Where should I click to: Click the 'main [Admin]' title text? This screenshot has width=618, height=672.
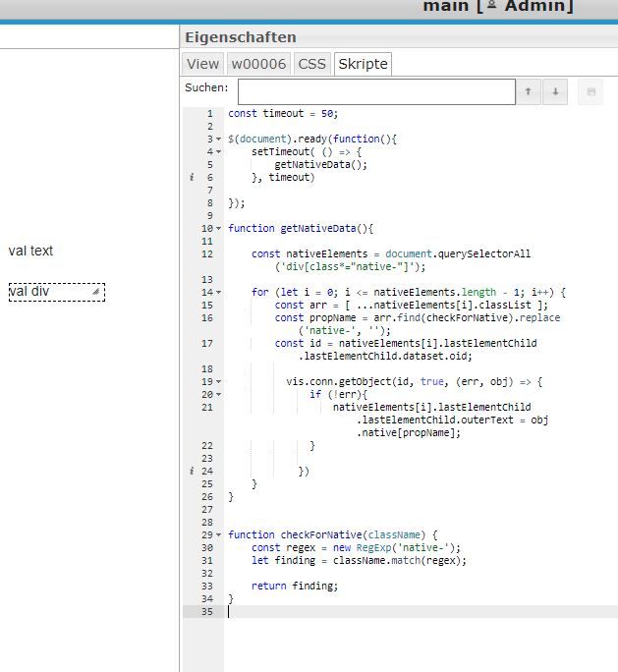click(x=498, y=6)
